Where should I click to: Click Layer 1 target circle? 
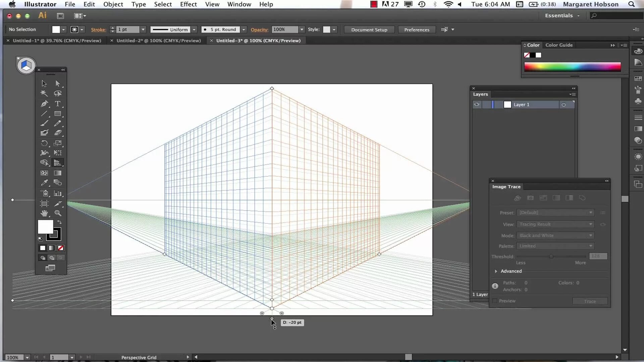(563, 105)
